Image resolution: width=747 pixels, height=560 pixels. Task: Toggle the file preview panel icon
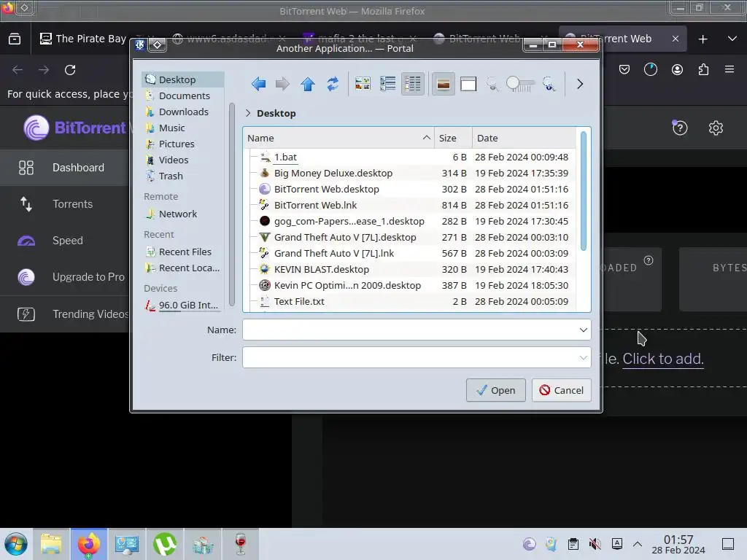(443, 85)
